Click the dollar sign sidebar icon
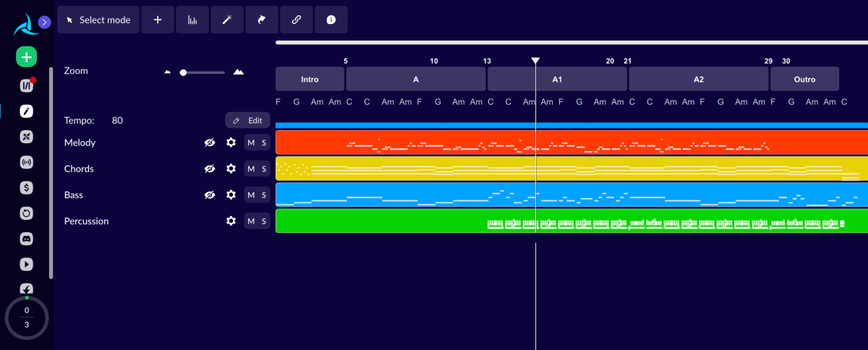 pos(27,188)
